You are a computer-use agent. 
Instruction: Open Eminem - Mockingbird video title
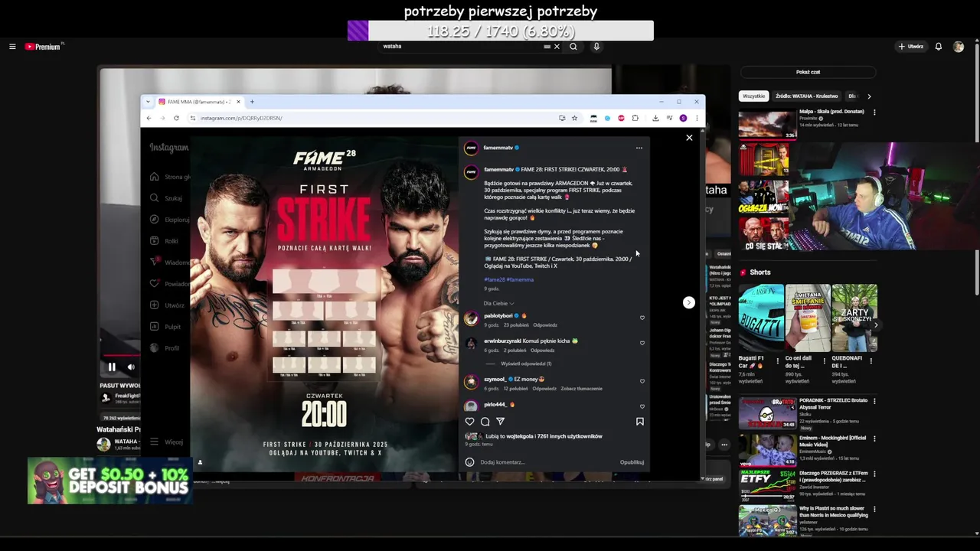834,441
